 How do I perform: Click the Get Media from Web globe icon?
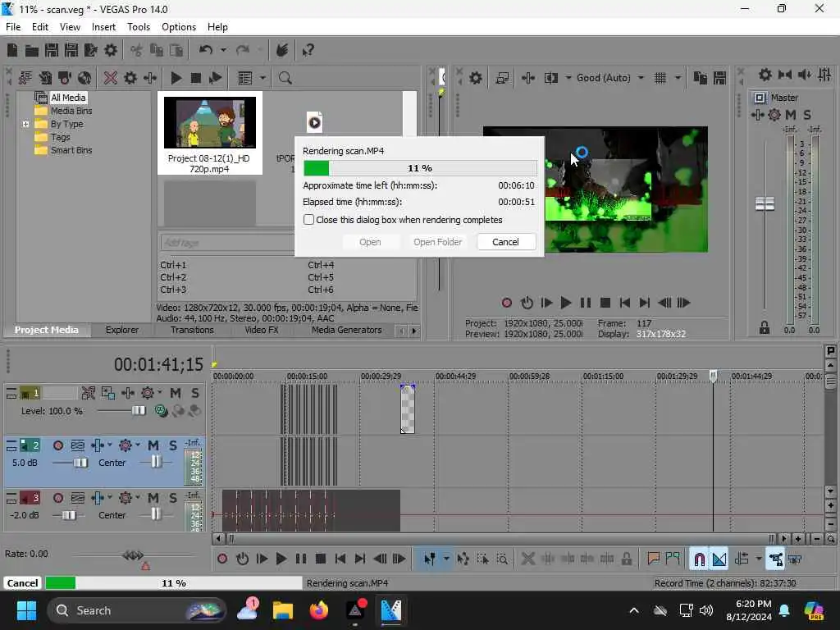[x=84, y=78]
